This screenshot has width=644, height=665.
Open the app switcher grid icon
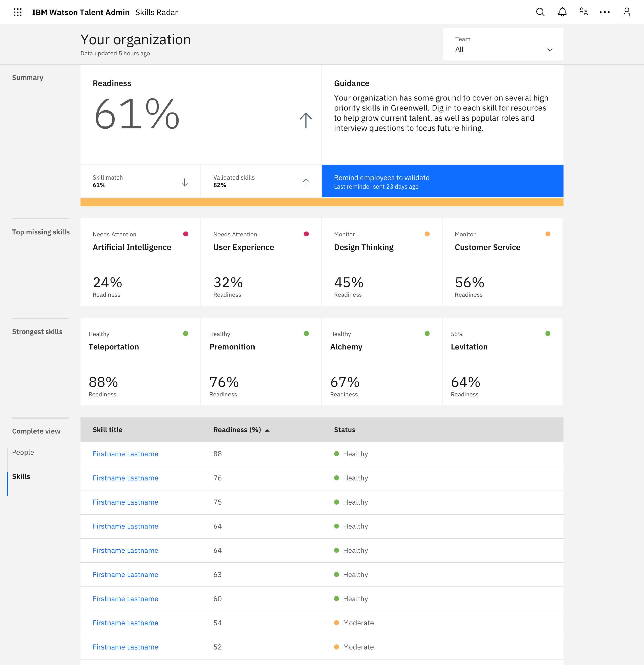(x=18, y=12)
